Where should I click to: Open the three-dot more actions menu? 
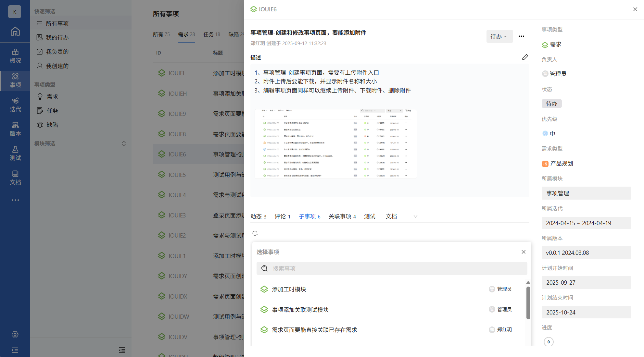[x=521, y=36]
